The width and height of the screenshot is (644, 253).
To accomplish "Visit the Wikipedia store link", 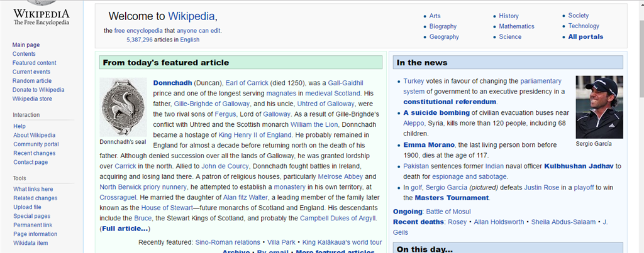I will point(32,99).
